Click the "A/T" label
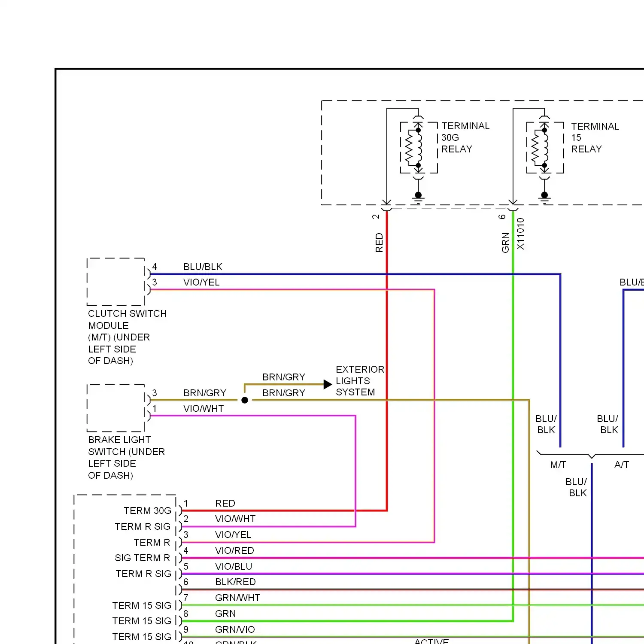The width and height of the screenshot is (644, 644). tap(621, 465)
